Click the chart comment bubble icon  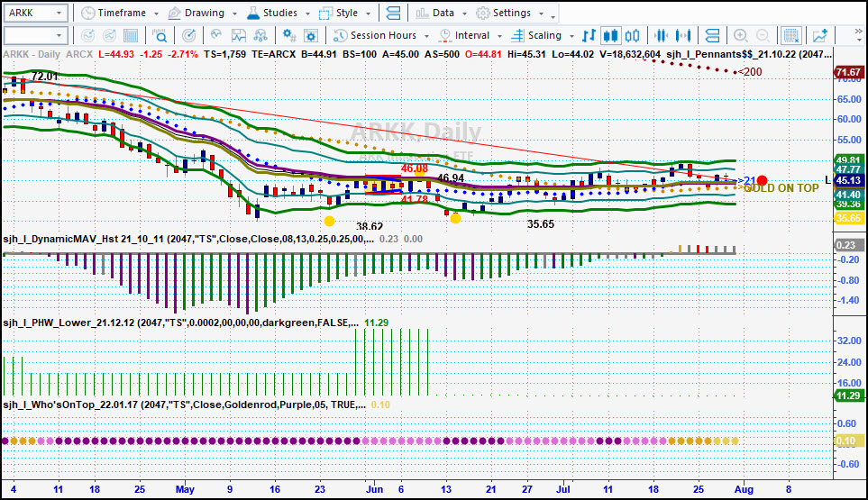point(239,36)
